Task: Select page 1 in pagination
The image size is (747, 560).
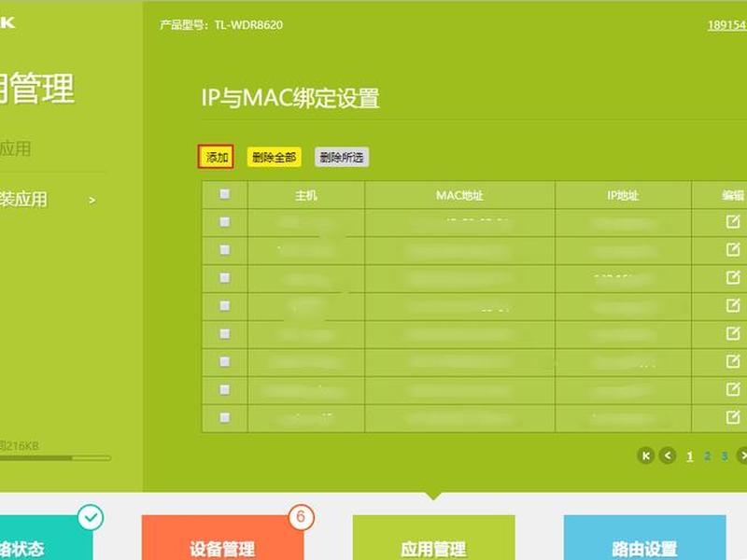Action: (x=689, y=456)
